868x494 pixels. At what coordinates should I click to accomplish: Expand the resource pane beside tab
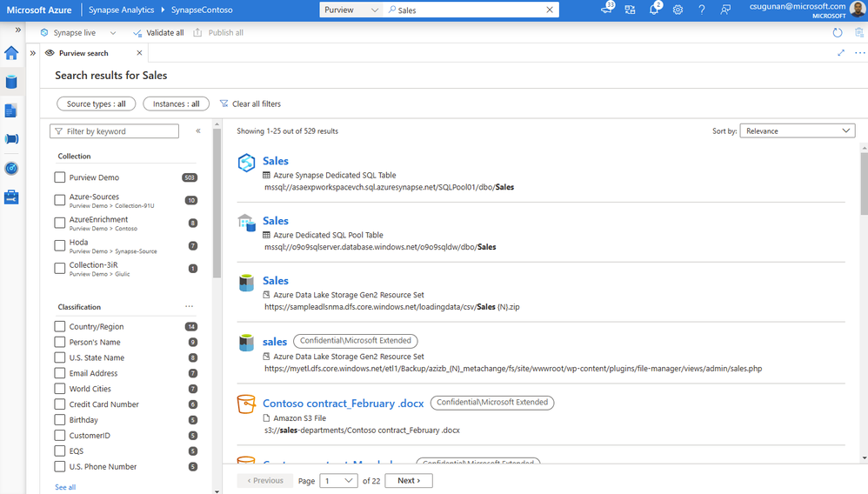33,53
